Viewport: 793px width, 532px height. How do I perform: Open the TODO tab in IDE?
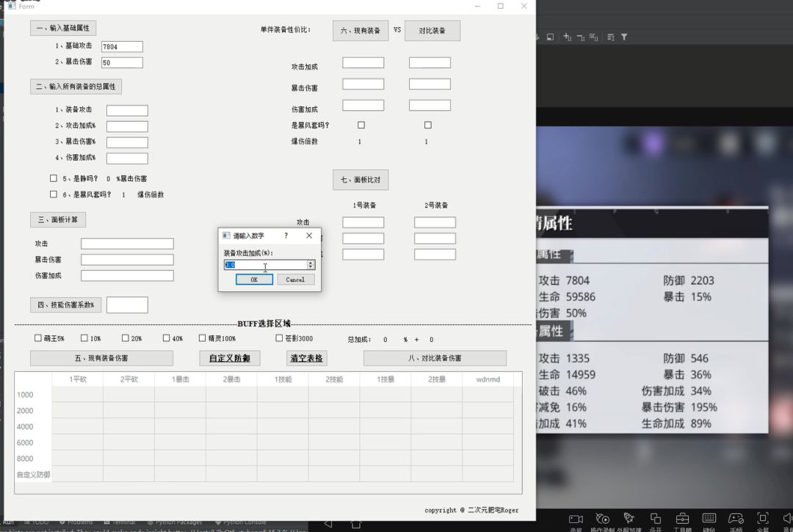click(37, 522)
